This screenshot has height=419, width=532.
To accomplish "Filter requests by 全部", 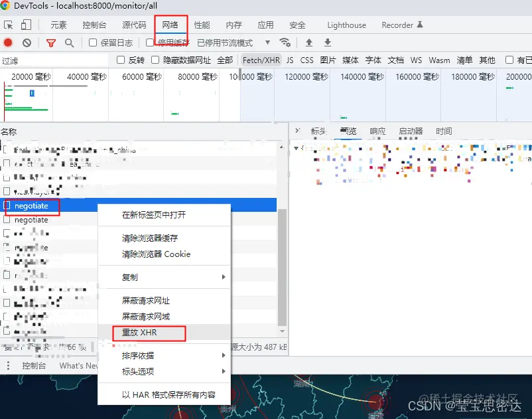I will point(225,60).
